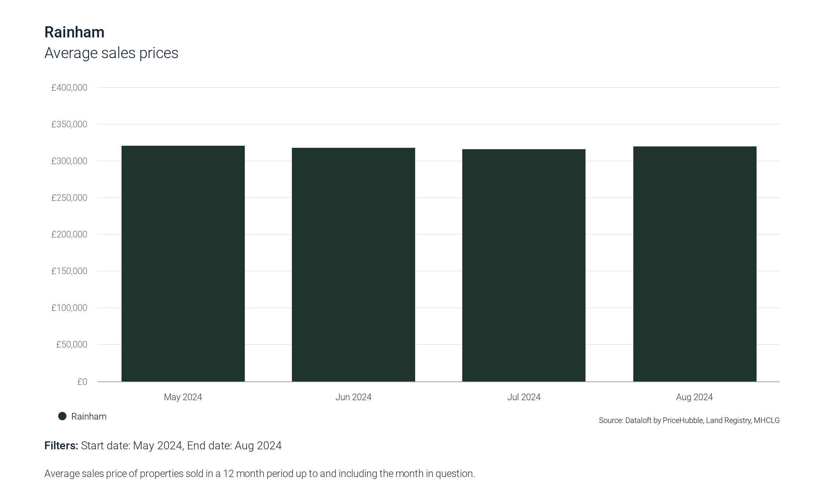Image resolution: width=831 pixels, height=504 pixels.
Task: Click the £50,000 axis label
Action: 72,344
